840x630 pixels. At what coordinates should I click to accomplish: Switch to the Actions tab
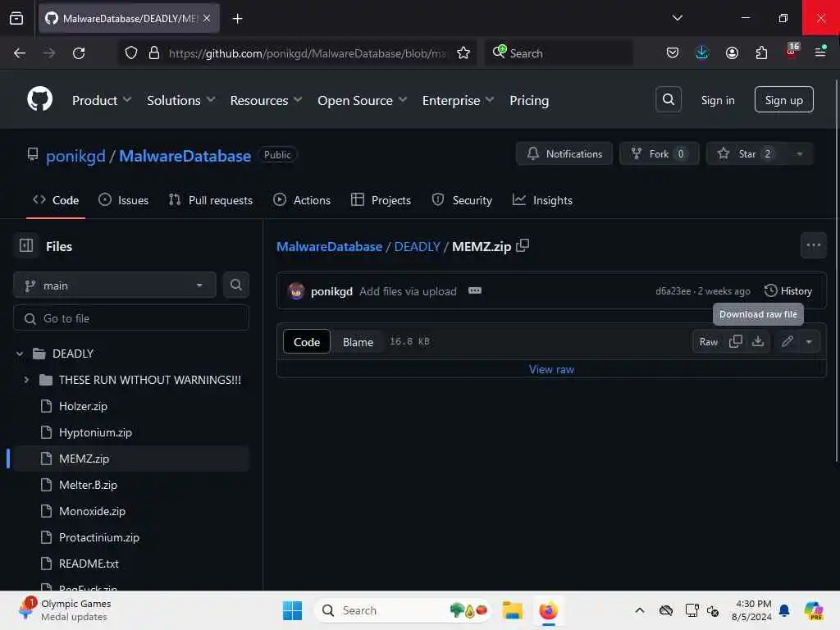(x=302, y=200)
